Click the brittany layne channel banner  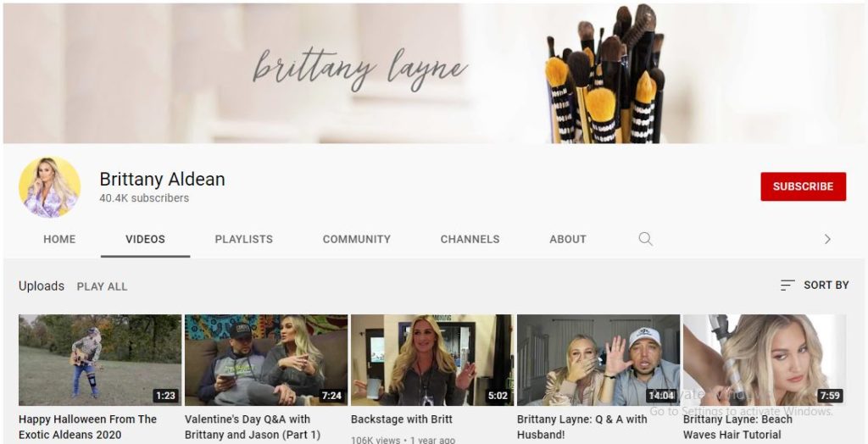(x=434, y=73)
